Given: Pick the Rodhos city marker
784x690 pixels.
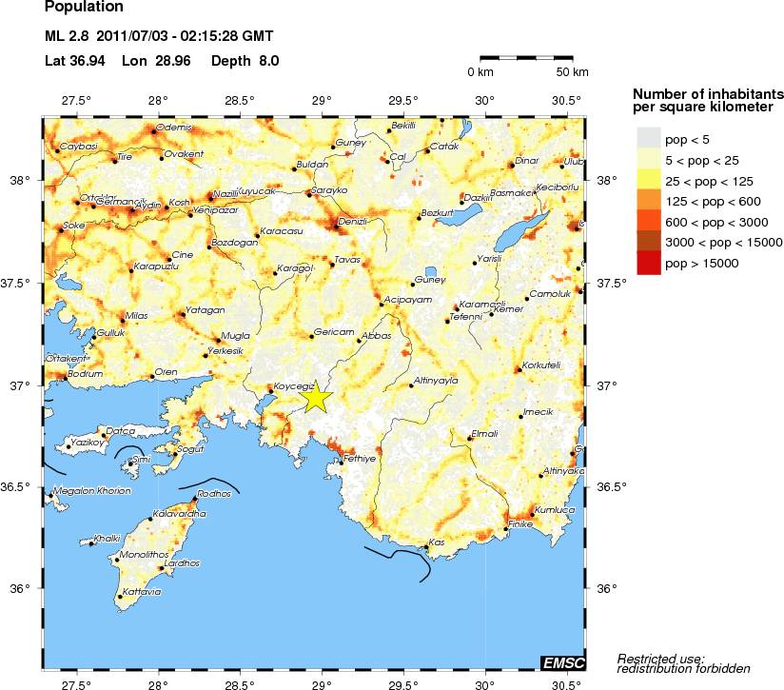Looking at the screenshot, I should pos(194,499).
